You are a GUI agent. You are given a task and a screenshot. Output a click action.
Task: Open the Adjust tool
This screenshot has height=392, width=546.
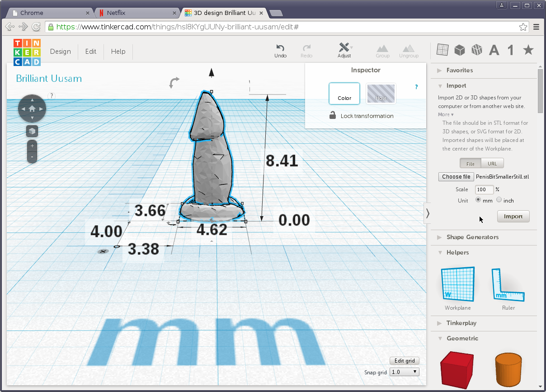[344, 48]
